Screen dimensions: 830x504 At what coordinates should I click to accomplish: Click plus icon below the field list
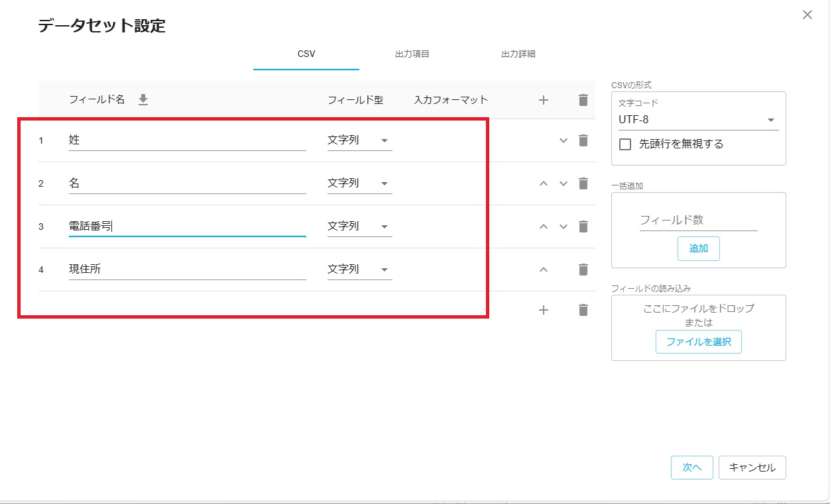tap(544, 310)
